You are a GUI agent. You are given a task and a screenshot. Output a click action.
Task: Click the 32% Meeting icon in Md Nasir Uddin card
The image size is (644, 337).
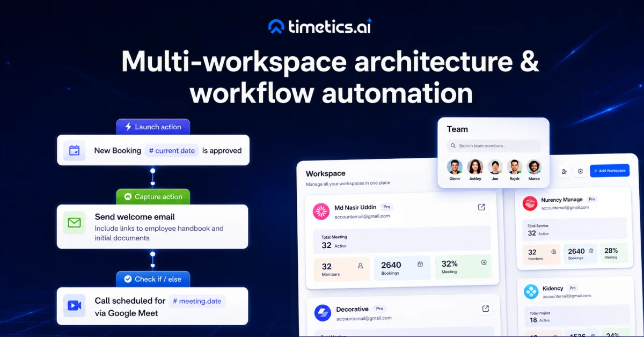point(484,262)
